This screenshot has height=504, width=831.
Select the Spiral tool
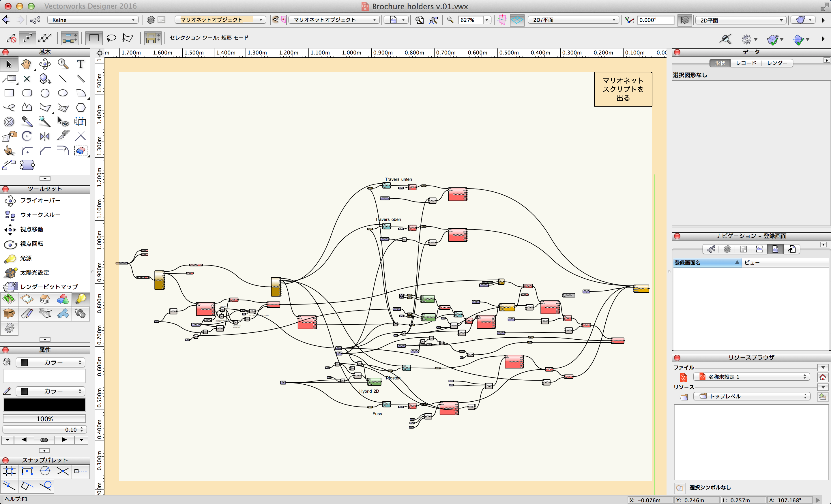[9, 122]
